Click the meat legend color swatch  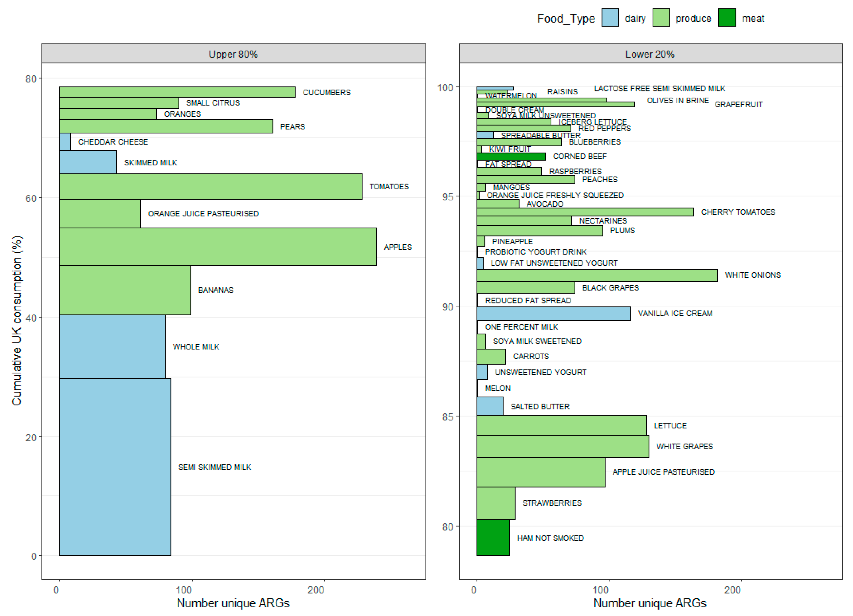tap(727, 18)
